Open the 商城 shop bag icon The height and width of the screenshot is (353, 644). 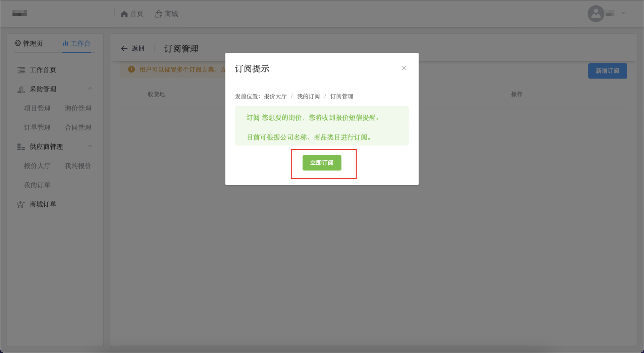tap(159, 14)
